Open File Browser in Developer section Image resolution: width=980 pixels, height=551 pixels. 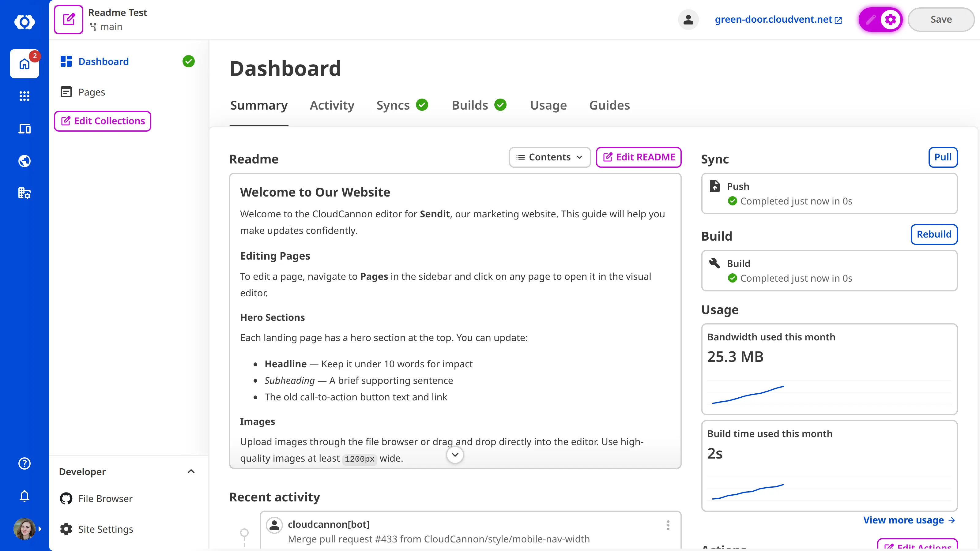pyautogui.click(x=127, y=499)
